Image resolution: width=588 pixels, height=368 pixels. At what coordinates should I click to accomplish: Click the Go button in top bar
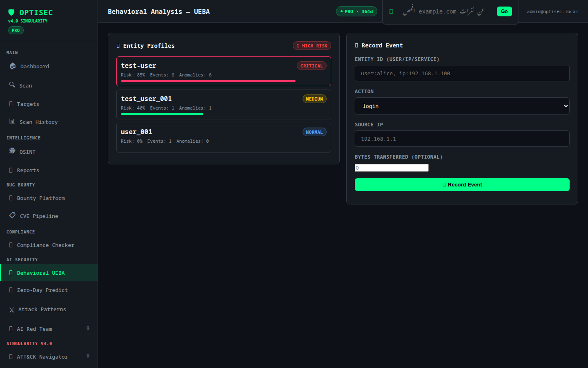tap(504, 11)
